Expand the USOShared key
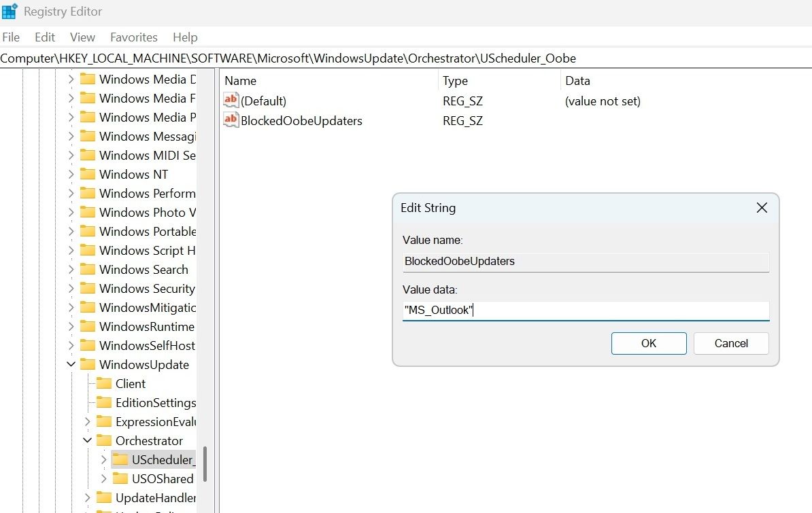 tap(103, 478)
